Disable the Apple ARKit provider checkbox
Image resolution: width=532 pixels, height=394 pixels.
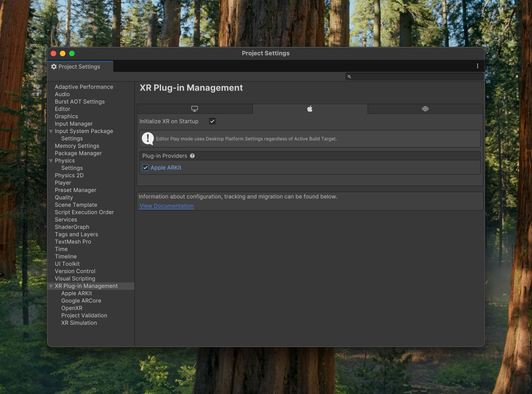(145, 168)
